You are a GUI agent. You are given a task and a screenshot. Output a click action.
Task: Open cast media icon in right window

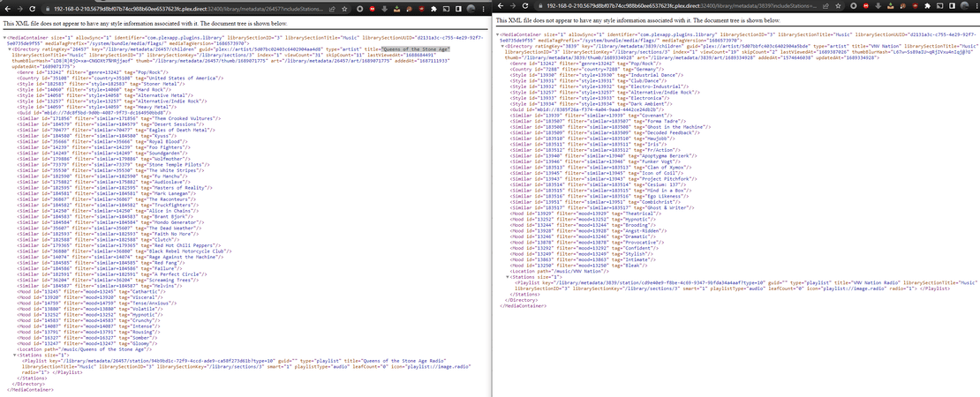pyautogui.click(x=939, y=5)
